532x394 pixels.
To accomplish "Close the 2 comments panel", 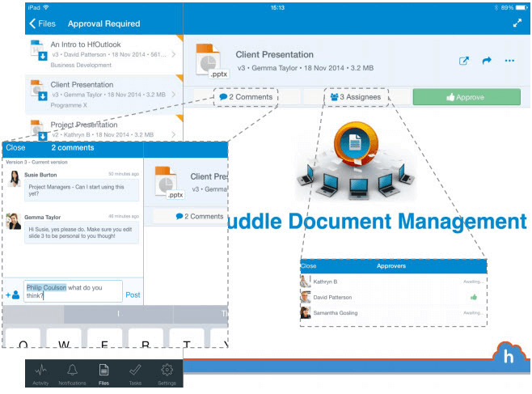I will pyautogui.click(x=15, y=148).
